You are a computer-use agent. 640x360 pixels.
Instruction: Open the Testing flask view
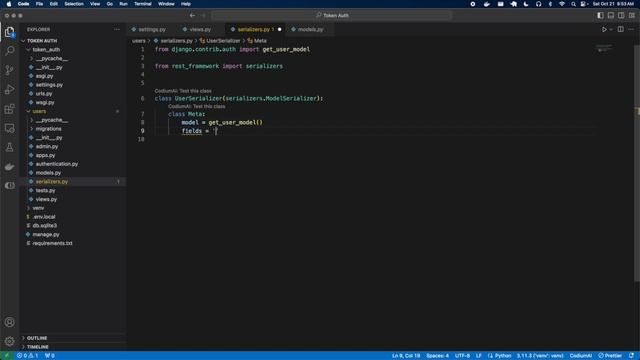[9, 147]
